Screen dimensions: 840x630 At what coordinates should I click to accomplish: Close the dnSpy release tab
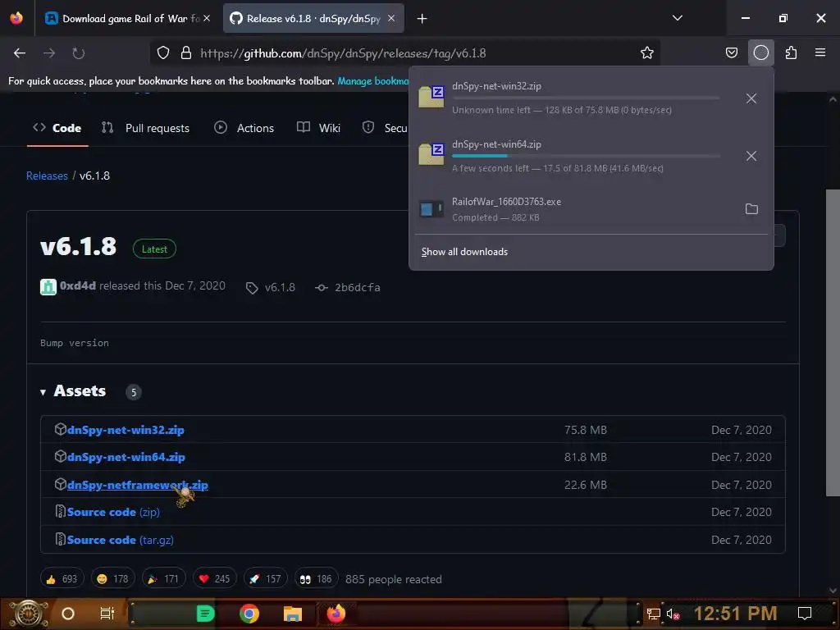pos(391,18)
